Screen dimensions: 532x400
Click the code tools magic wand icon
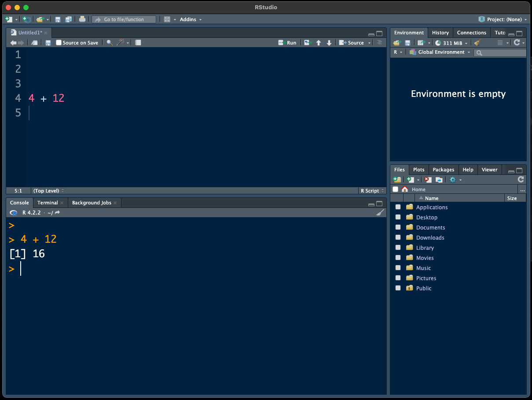pyautogui.click(x=121, y=43)
